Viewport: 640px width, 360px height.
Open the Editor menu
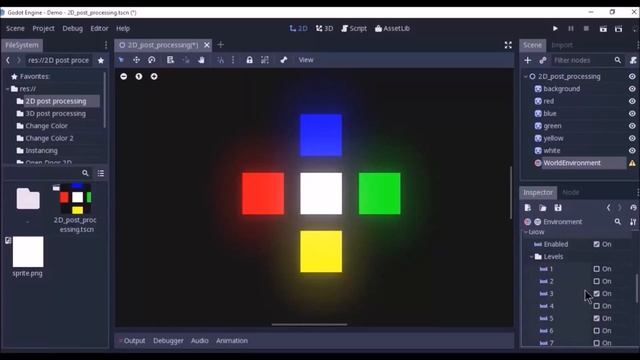[x=99, y=29]
